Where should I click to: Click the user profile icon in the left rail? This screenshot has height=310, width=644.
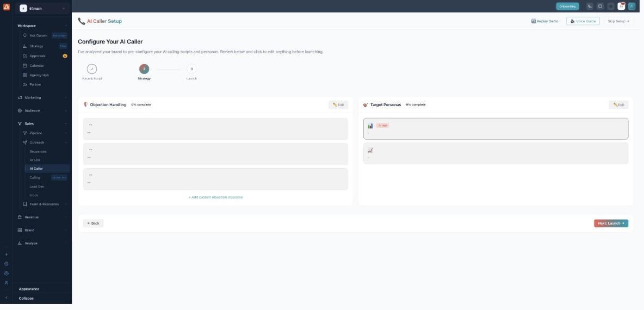point(6,283)
